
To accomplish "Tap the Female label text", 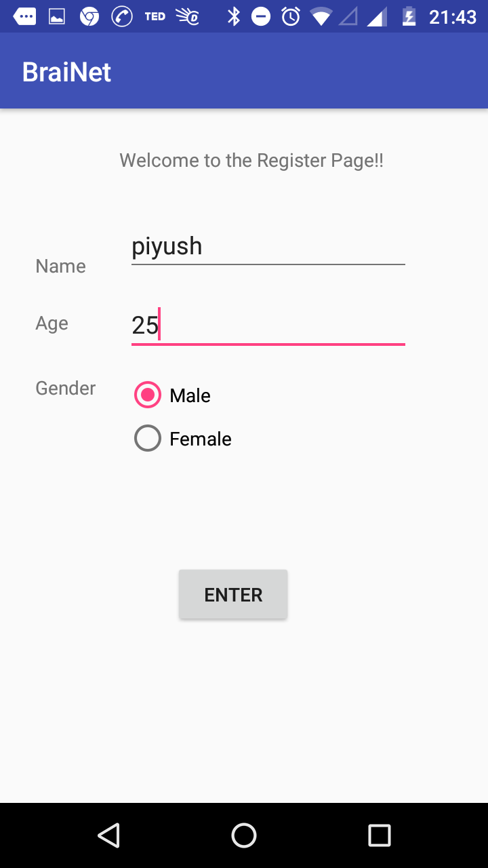I will 201,439.
